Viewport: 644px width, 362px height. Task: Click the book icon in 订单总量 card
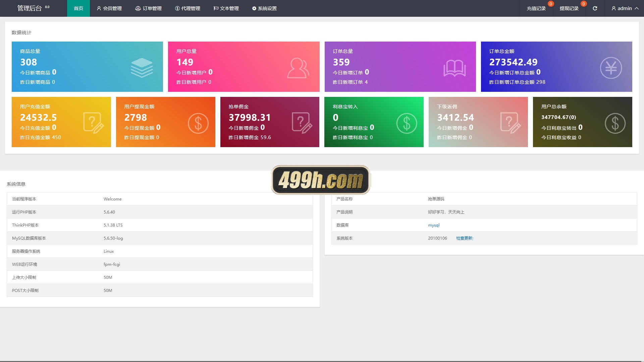pos(454,68)
